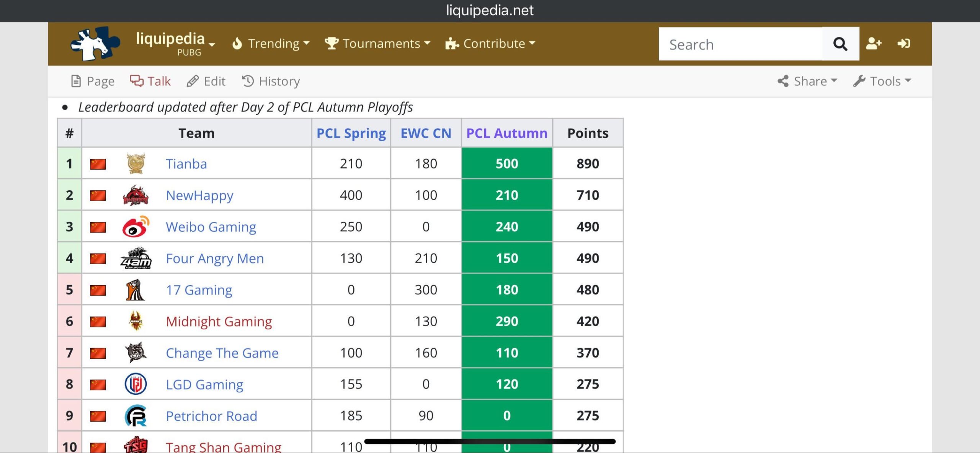
Task: Click the create account icon
Action: (874, 43)
